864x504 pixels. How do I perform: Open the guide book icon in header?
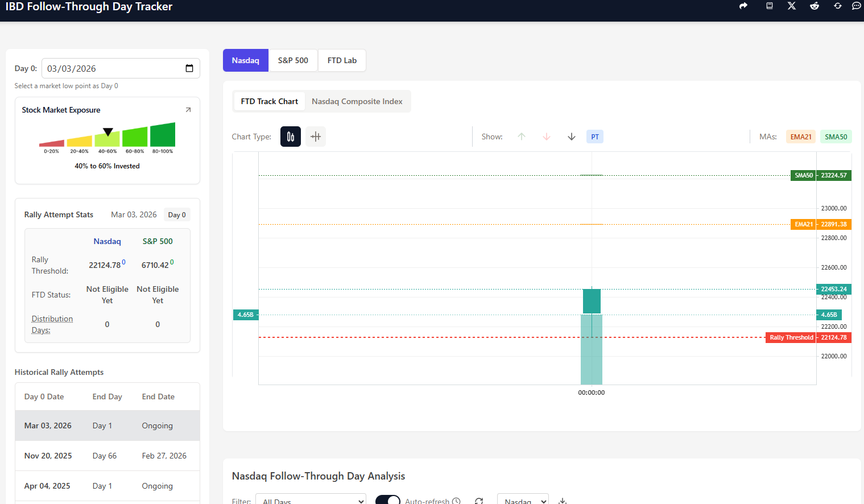pos(769,6)
